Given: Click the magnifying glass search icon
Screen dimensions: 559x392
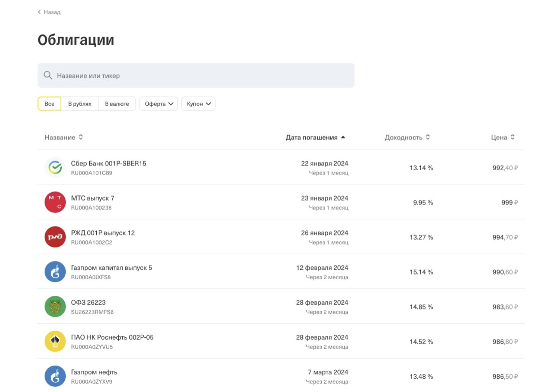Looking at the screenshot, I should pyautogui.click(x=48, y=75).
